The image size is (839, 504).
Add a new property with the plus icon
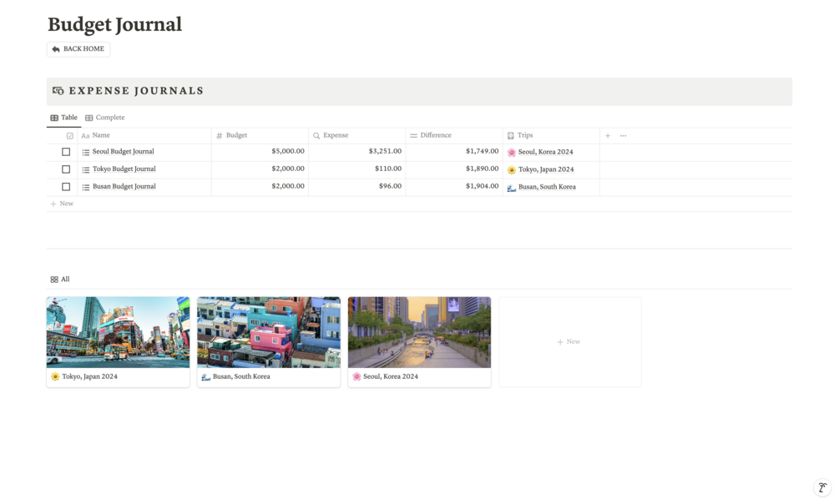point(608,136)
